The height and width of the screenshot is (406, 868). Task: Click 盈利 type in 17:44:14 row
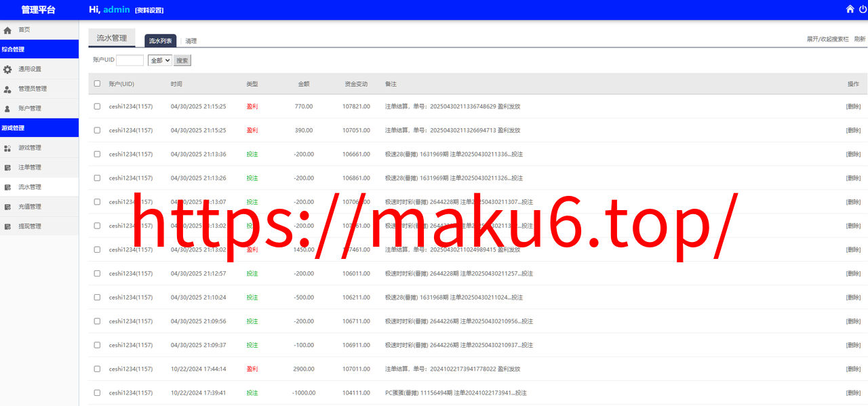point(252,369)
